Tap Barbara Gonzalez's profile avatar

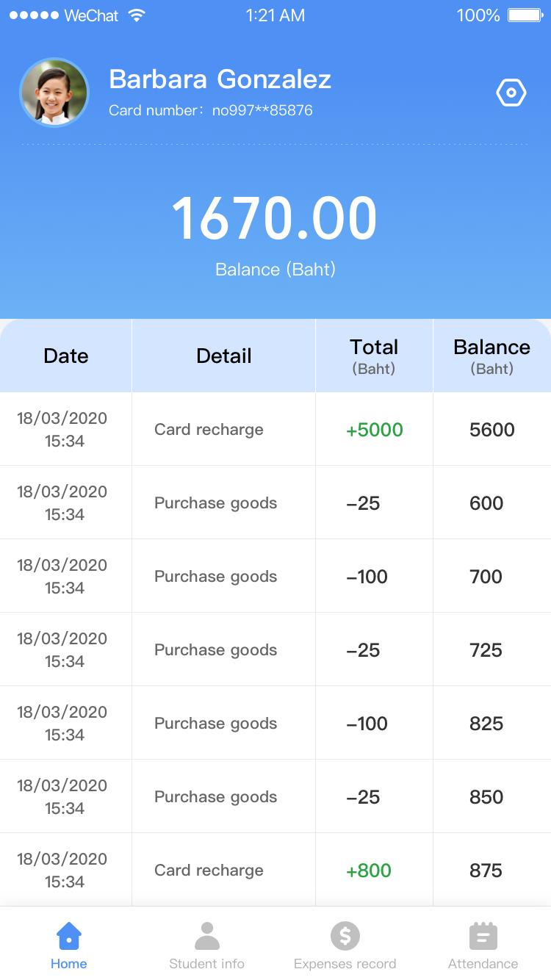click(x=54, y=93)
